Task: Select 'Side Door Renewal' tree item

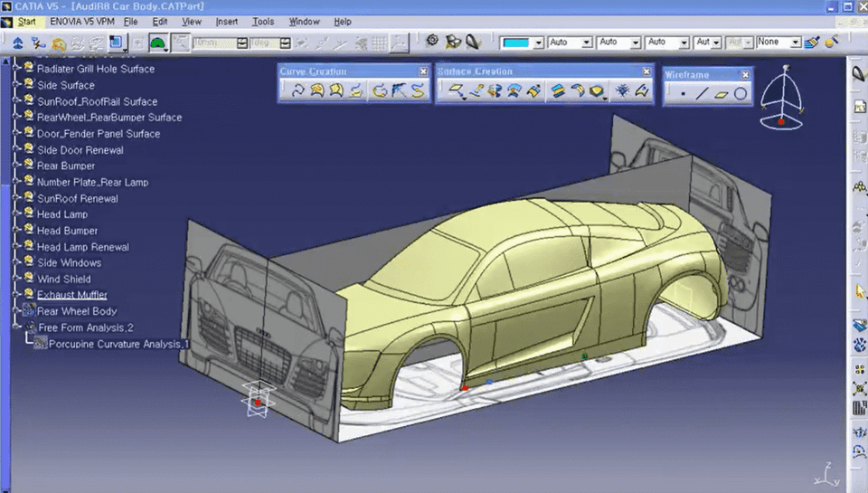Action: pyautogui.click(x=80, y=150)
